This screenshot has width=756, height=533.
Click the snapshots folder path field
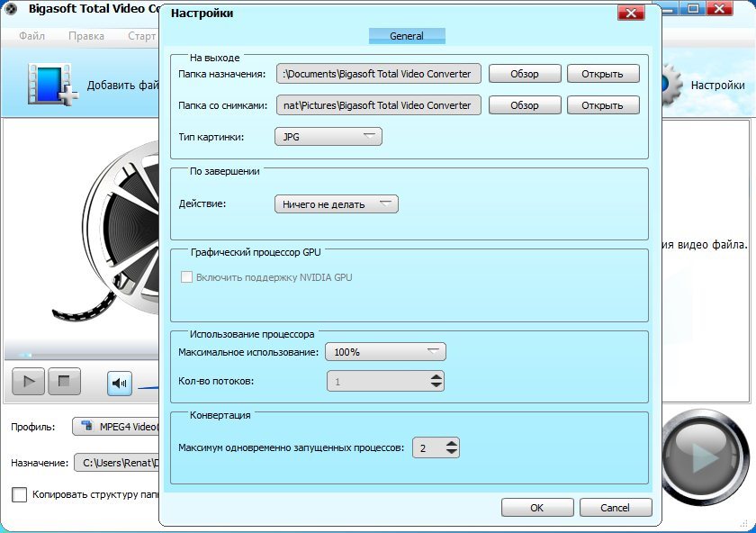(x=379, y=105)
